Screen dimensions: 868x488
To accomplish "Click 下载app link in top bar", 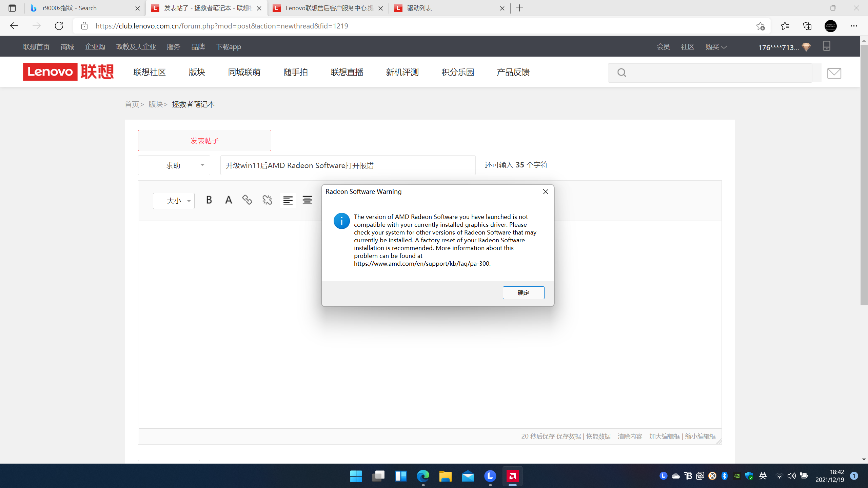I will point(229,47).
